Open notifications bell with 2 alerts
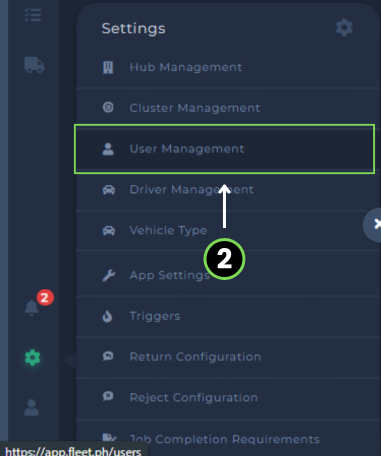The width and height of the screenshot is (381, 456). point(32,307)
